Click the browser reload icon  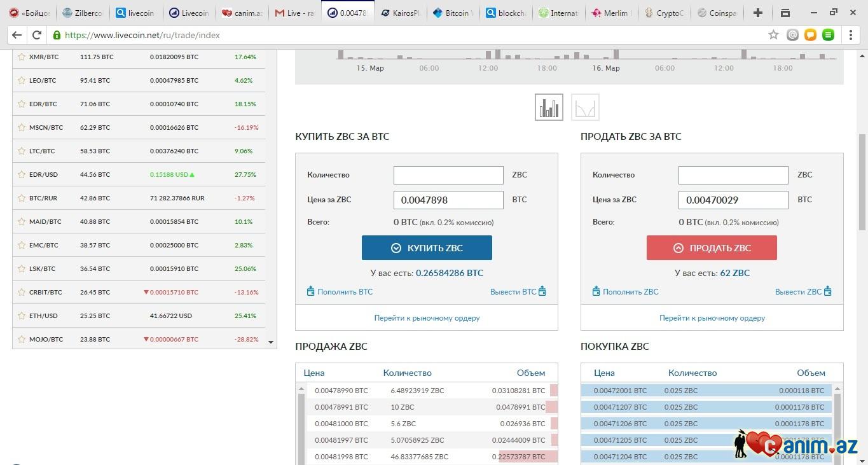coord(37,35)
